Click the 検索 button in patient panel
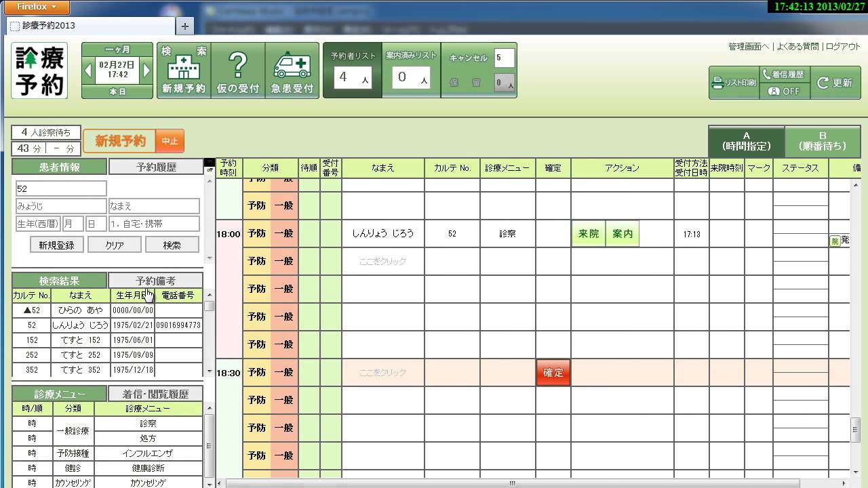The height and width of the screenshot is (488, 868). 172,245
